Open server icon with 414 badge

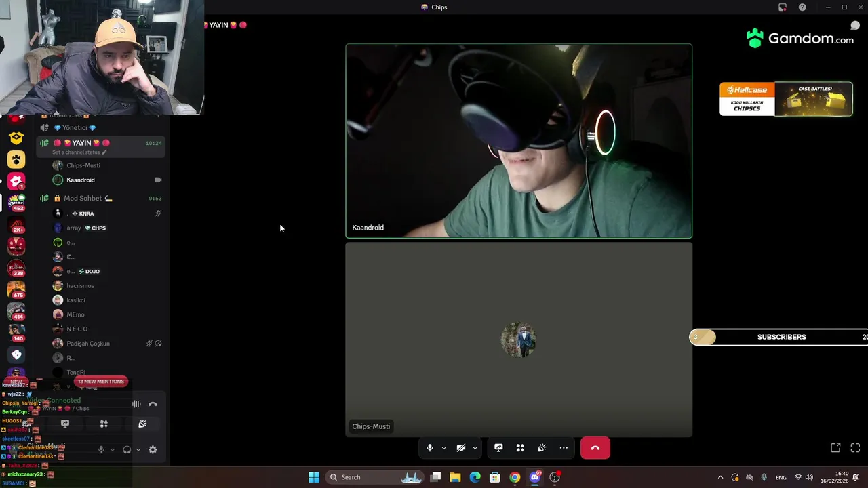click(16, 311)
